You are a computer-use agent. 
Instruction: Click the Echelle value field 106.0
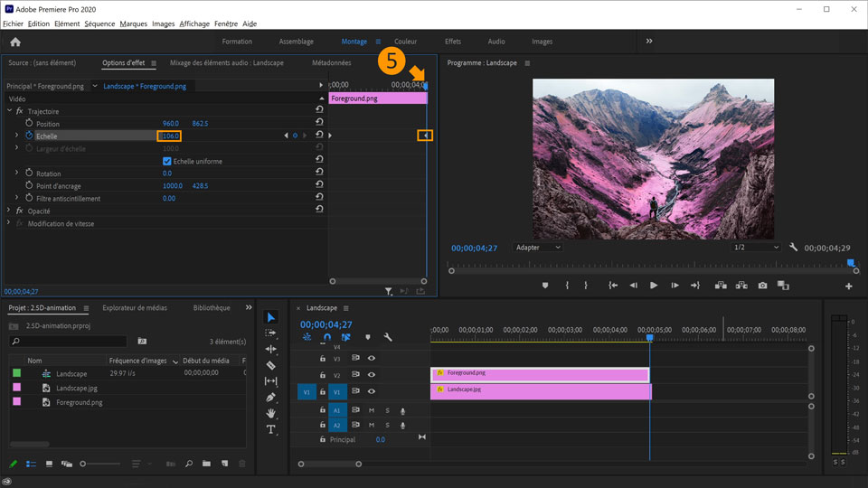(x=169, y=136)
